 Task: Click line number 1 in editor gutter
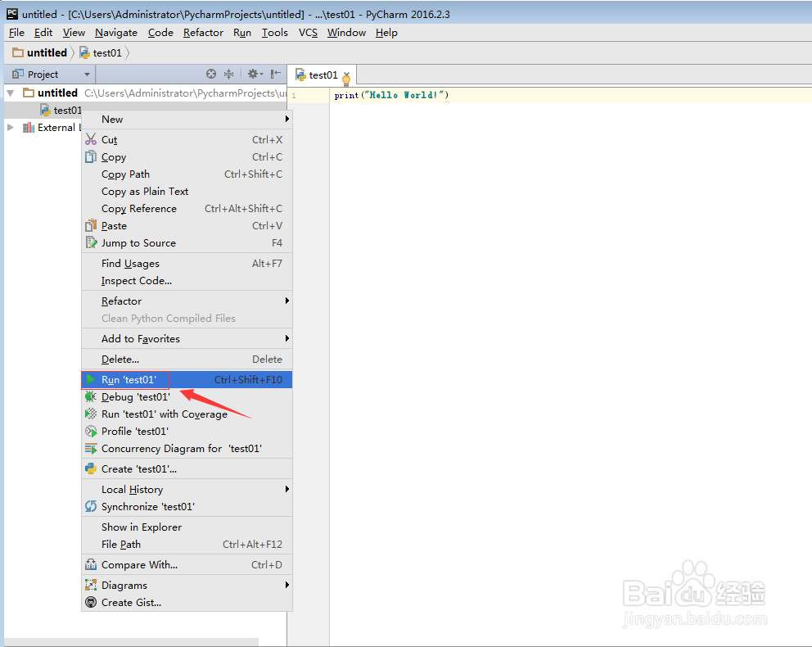point(294,95)
